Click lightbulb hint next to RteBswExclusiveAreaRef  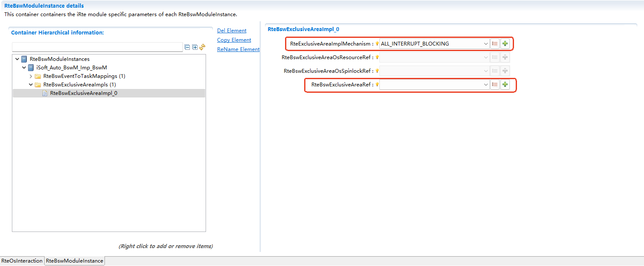(x=377, y=85)
